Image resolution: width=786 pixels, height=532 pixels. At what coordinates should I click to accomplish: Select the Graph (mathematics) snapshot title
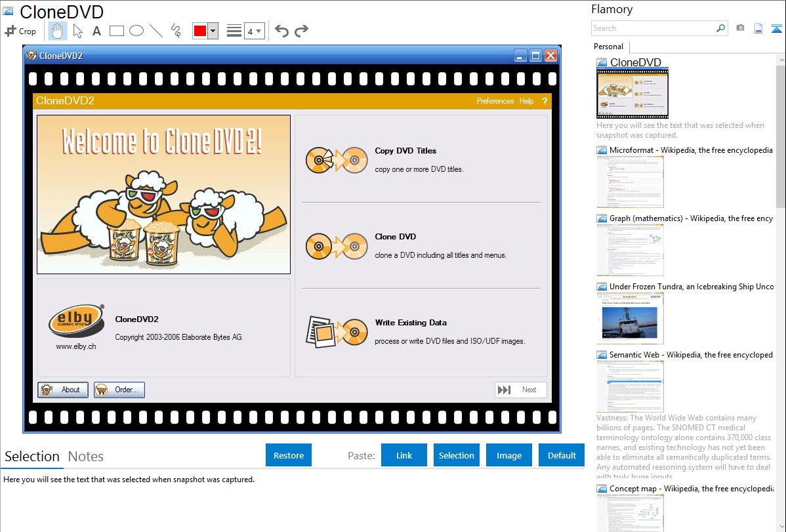tap(691, 218)
